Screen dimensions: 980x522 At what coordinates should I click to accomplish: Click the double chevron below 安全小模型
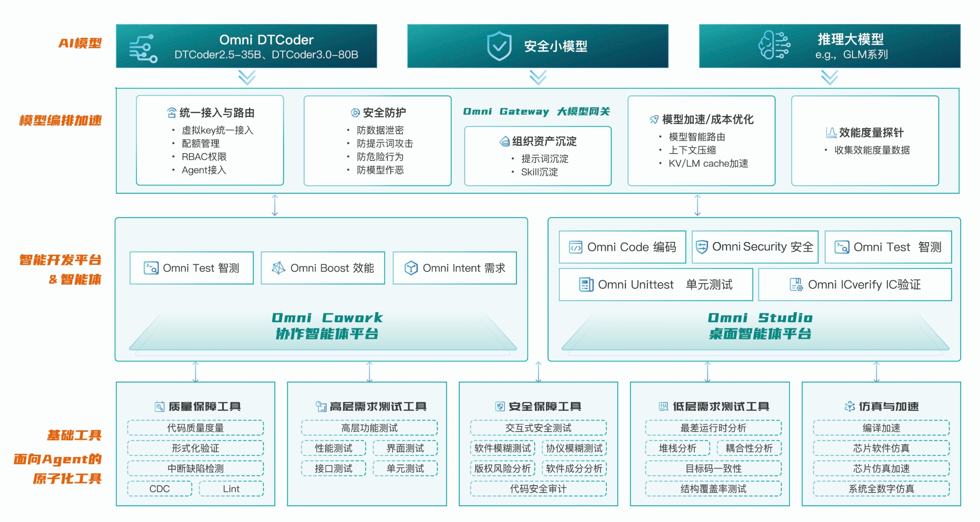(x=538, y=77)
